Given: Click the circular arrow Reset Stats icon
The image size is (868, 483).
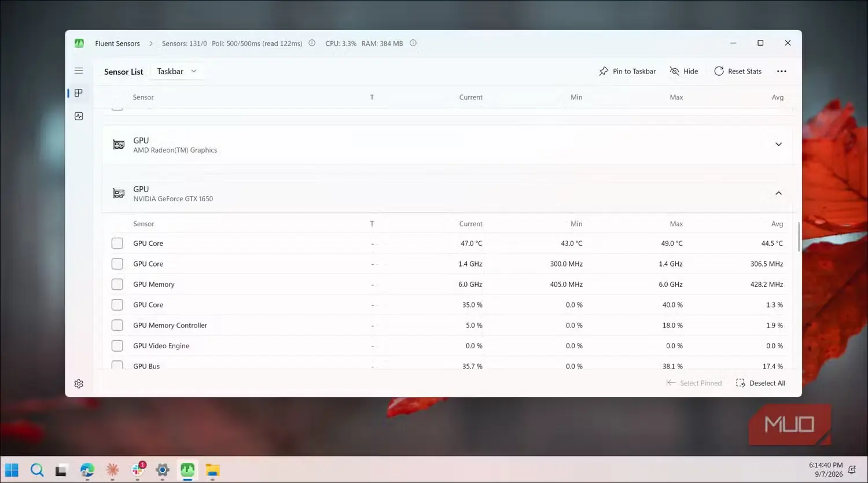Looking at the screenshot, I should 719,71.
